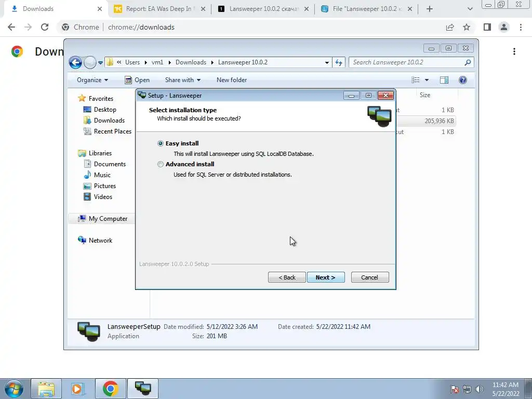The width and height of the screenshot is (532, 399).
Task: Open a new Chrome tab
Action: [x=430, y=9]
